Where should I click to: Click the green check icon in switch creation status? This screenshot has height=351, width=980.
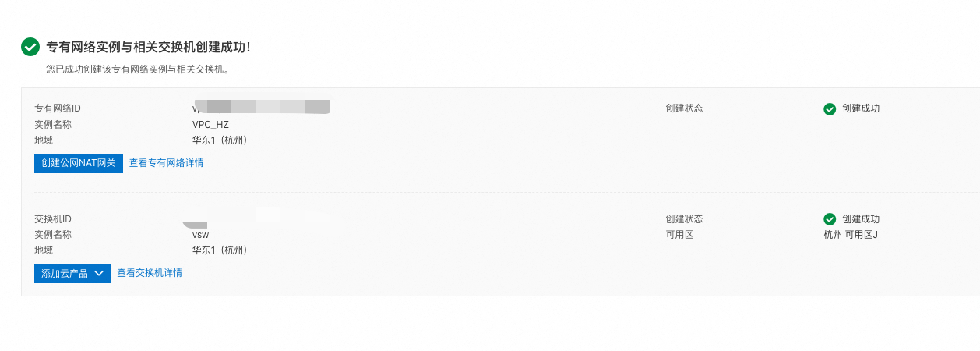tap(830, 219)
